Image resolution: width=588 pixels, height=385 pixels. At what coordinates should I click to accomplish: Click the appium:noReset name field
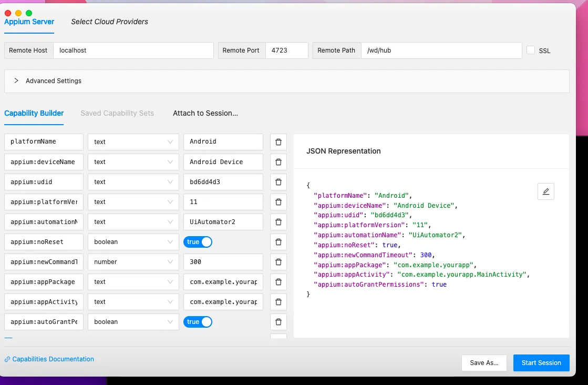pyautogui.click(x=44, y=242)
